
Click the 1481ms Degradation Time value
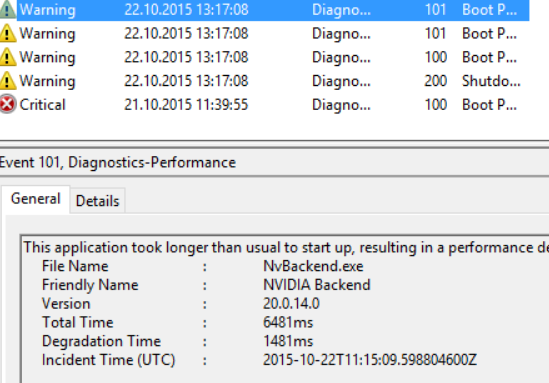288,341
